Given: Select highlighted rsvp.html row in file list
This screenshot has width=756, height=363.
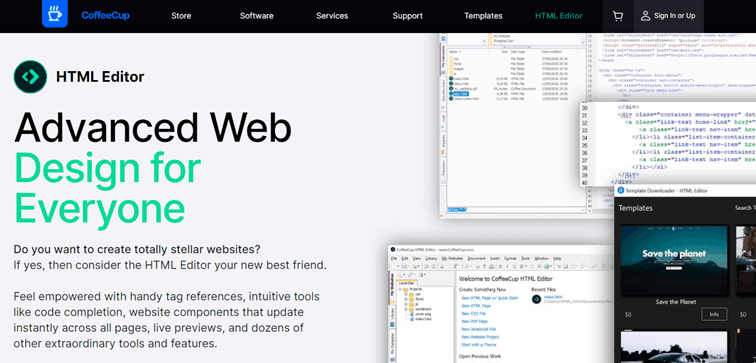Looking at the screenshot, I should coord(461,94).
